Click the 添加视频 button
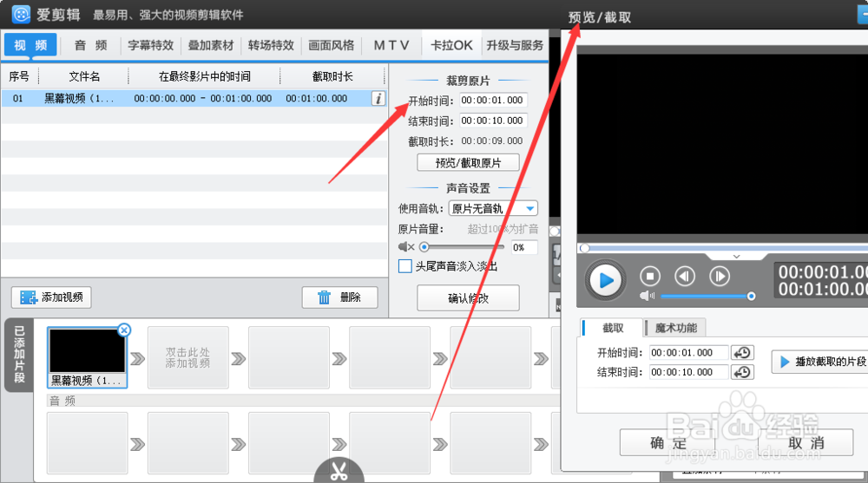Screen dimensions: 868x483 coord(51,297)
